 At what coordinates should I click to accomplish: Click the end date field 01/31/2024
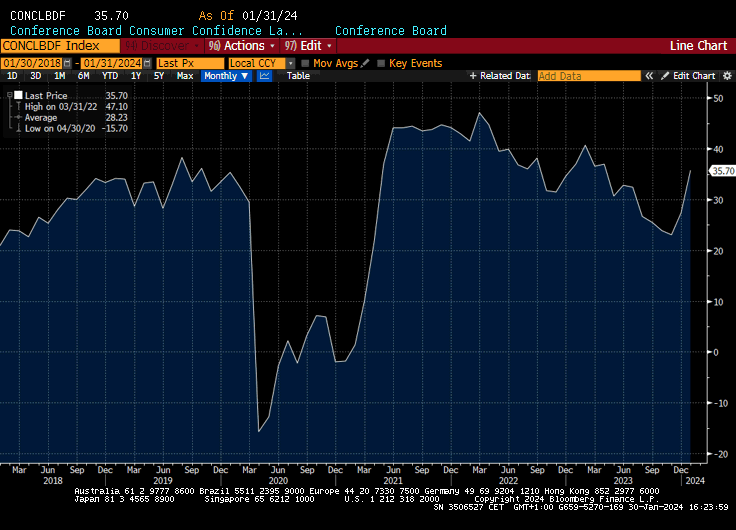[x=112, y=63]
